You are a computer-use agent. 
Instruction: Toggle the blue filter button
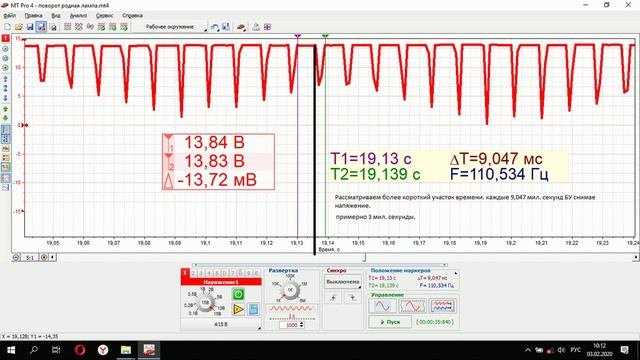click(x=253, y=309)
